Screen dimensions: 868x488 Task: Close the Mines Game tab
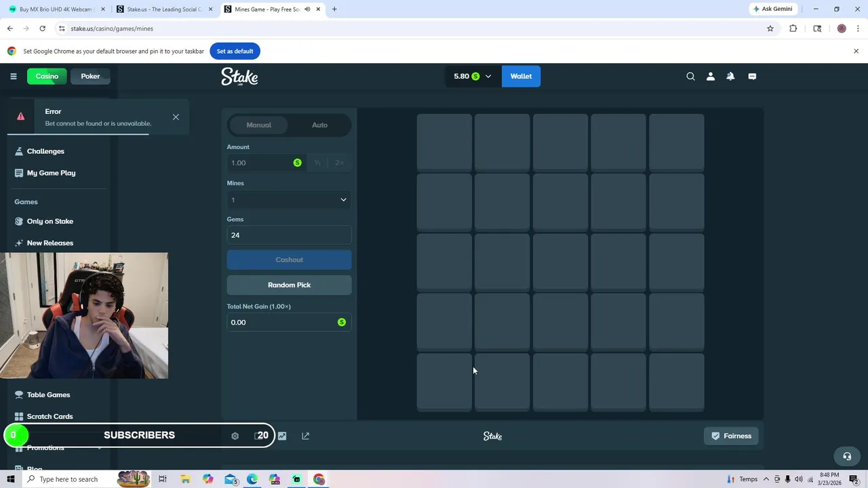(x=318, y=9)
